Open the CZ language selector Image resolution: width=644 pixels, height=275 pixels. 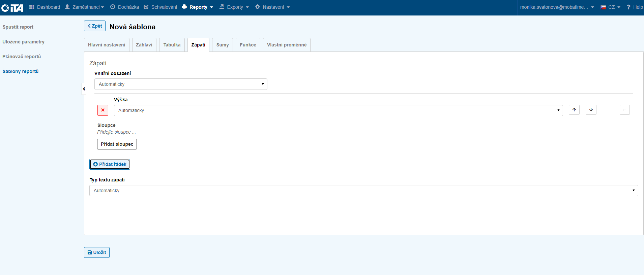pos(611,7)
